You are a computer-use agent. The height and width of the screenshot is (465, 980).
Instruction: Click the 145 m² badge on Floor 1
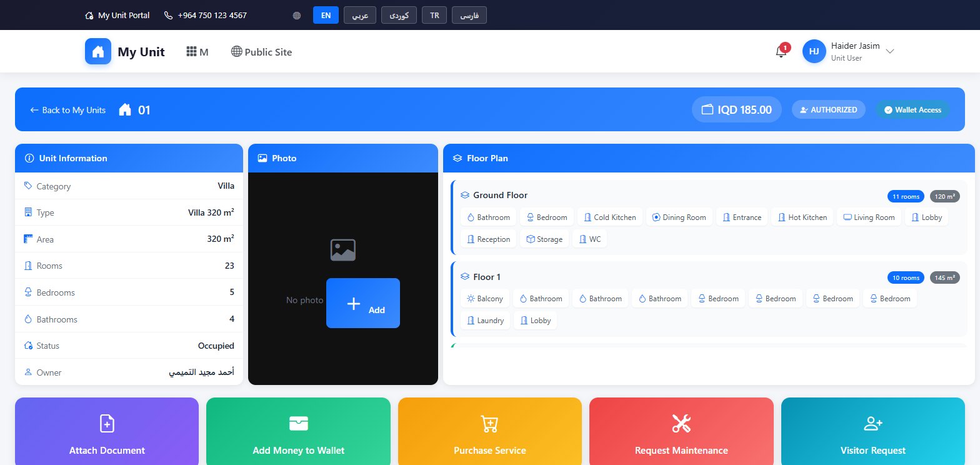pos(945,277)
